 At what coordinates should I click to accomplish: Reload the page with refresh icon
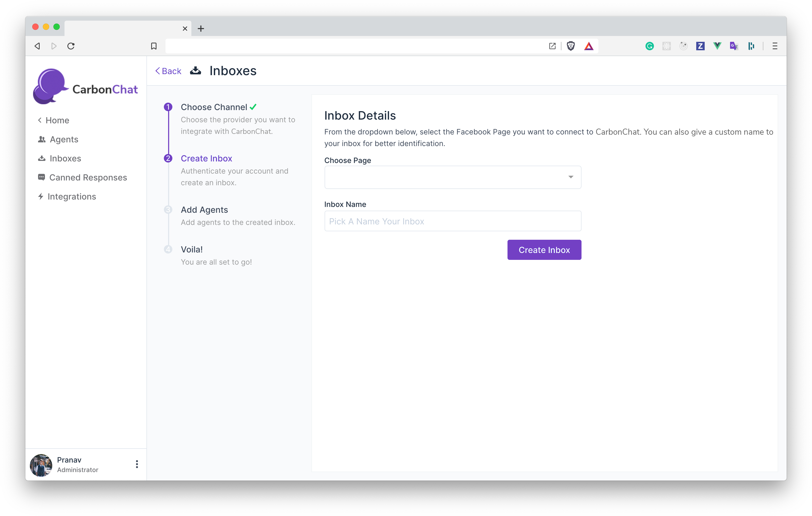pos(71,46)
